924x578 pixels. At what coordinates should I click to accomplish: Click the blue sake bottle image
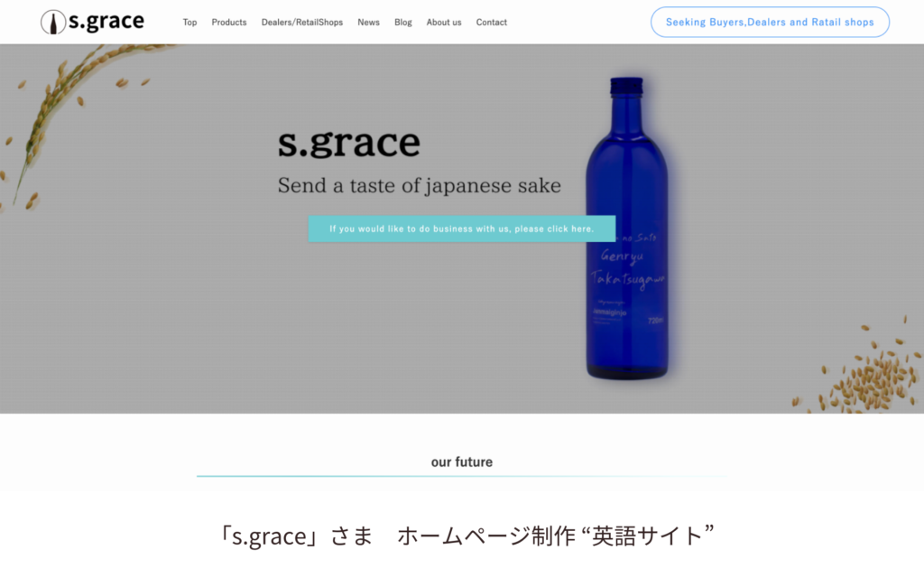click(x=627, y=228)
